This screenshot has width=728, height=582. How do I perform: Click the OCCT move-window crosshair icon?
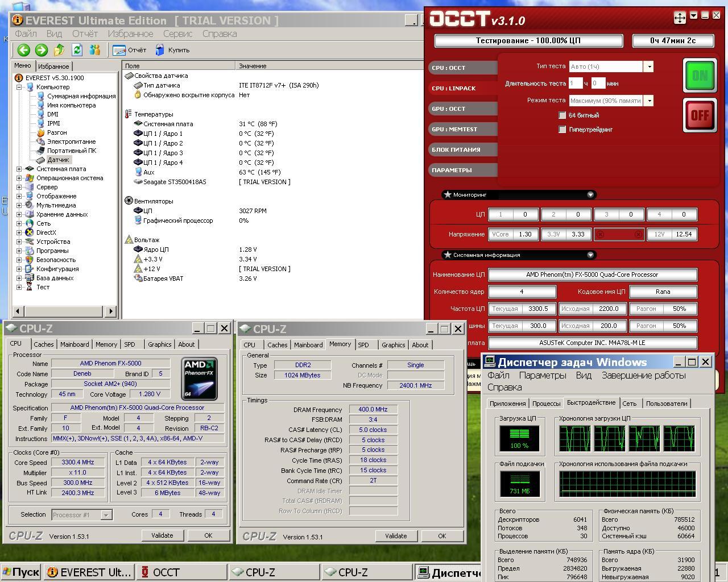pyautogui.click(x=680, y=18)
